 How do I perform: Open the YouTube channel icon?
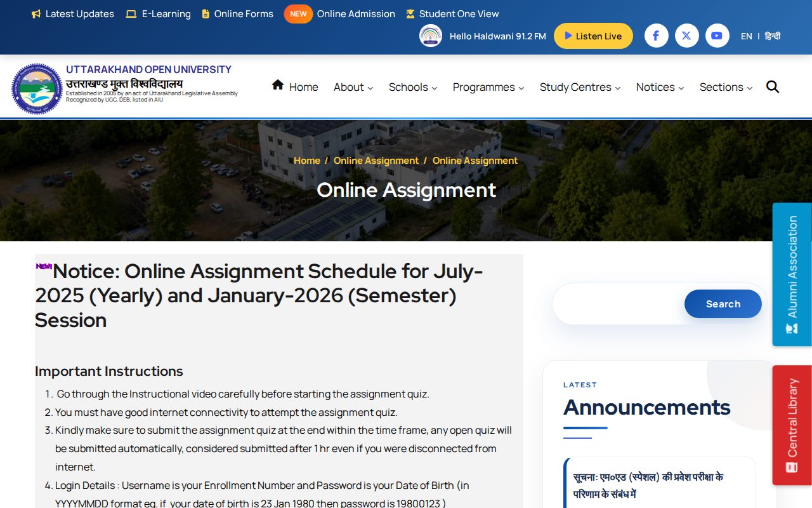point(717,36)
